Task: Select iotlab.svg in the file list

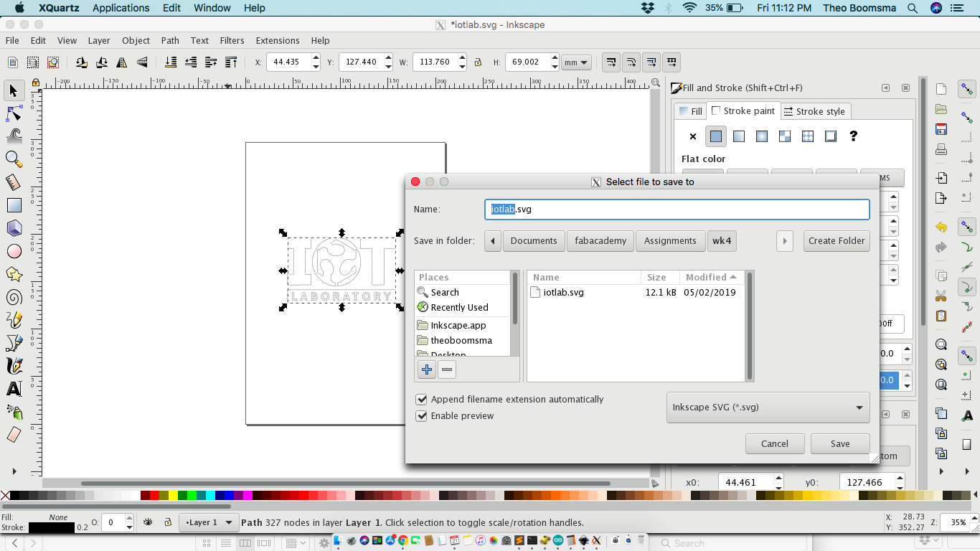Action: coord(564,292)
